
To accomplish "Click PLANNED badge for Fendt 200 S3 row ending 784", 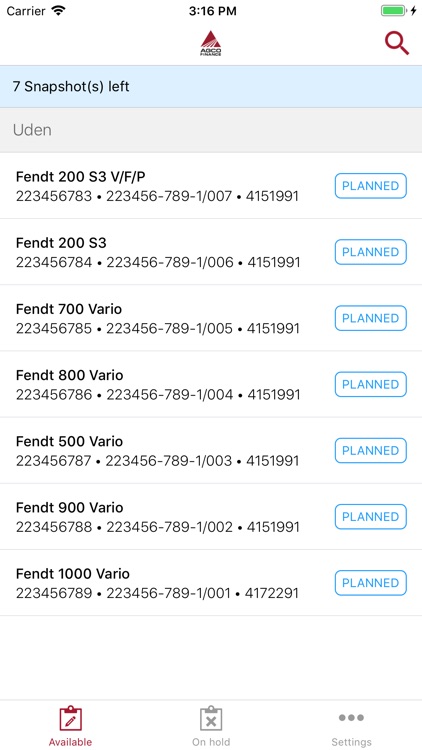I will click(x=370, y=252).
